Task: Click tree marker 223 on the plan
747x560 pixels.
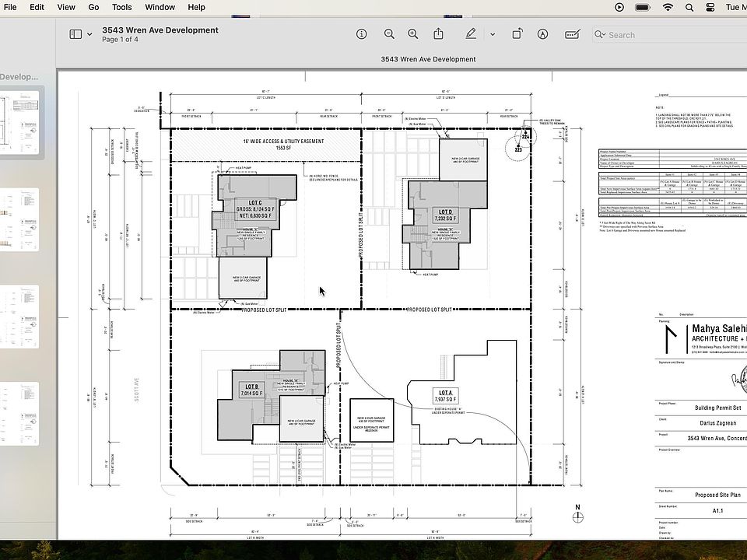Action: tap(518, 149)
